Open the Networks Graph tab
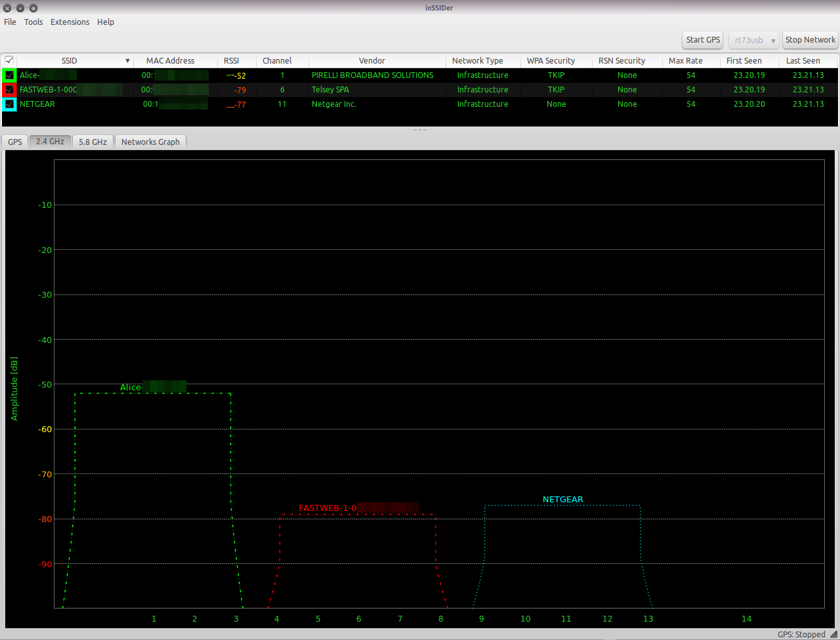Image resolution: width=840 pixels, height=640 pixels. (150, 141)
